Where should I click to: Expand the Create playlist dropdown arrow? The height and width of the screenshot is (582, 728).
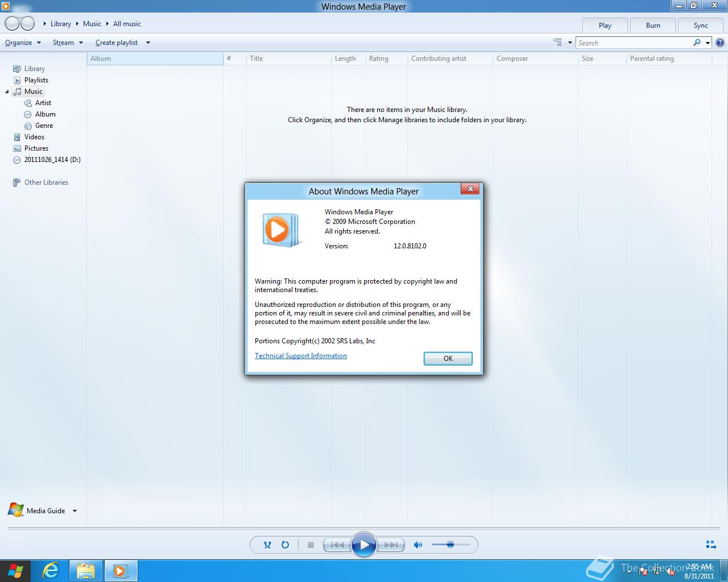tap(148, 43)
